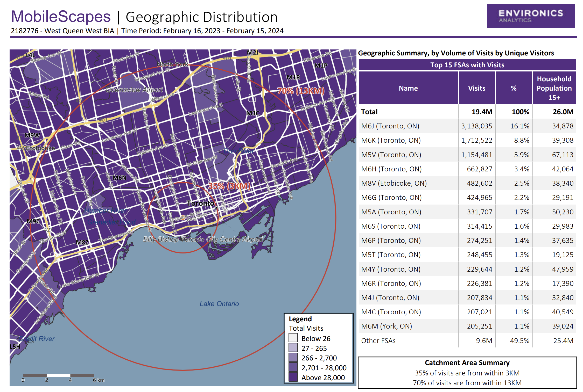Viewport: 583px width, 392px height.
Task: Select the 'M8V (Etobicoke, ON)' row name
Action: click(x=394, y=183)
